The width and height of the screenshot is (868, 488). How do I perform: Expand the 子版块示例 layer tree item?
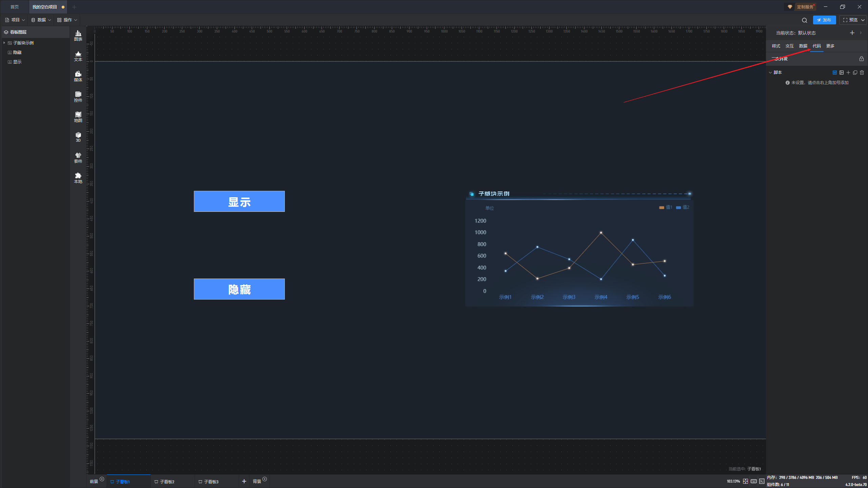[4, 43]
